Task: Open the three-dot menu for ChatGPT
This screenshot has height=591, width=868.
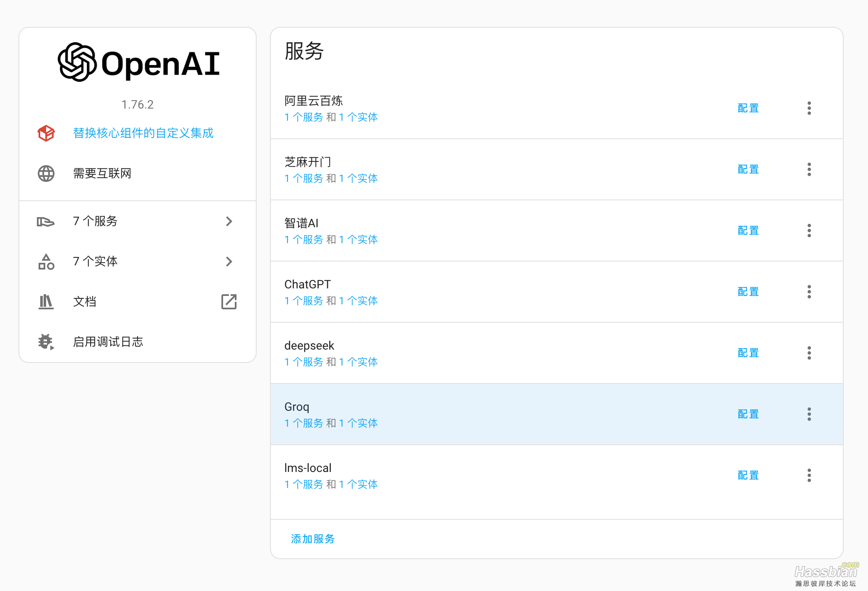Action: coord(809,292)
